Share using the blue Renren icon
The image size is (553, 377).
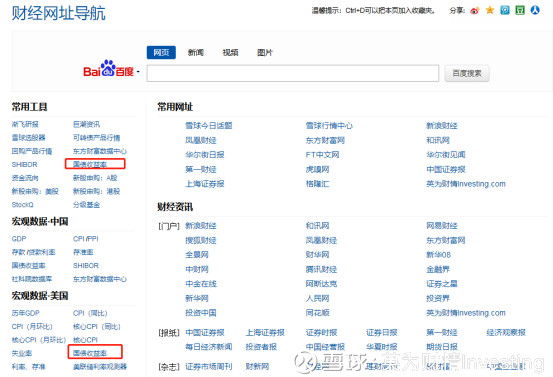535,10
